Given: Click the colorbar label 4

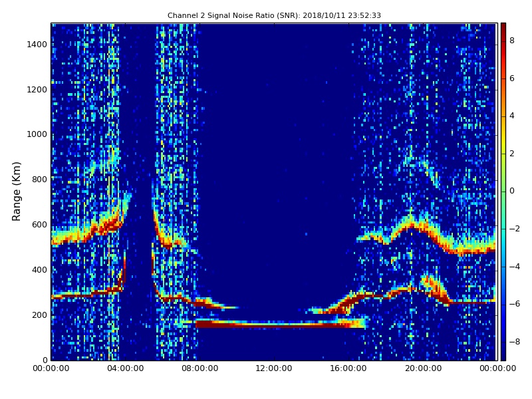Looking at the screenshot, I should click(x=512, y=116).
